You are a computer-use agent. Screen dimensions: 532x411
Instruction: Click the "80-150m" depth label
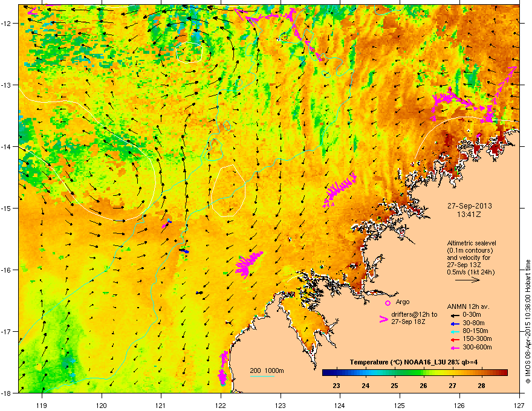click(475, 331)
